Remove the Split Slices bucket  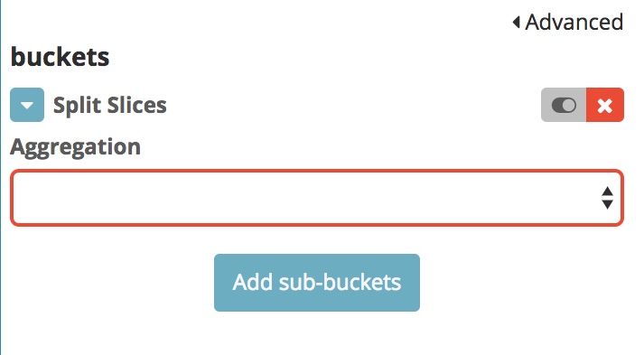(x=605, y=105)
